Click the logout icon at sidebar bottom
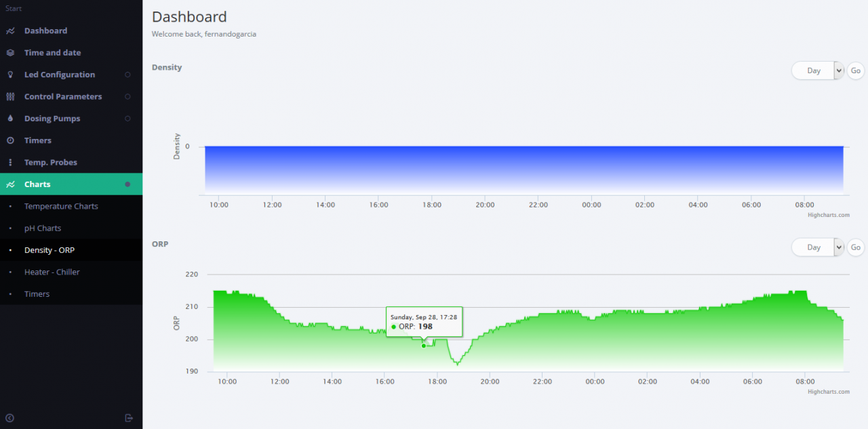 coord(130,417)
